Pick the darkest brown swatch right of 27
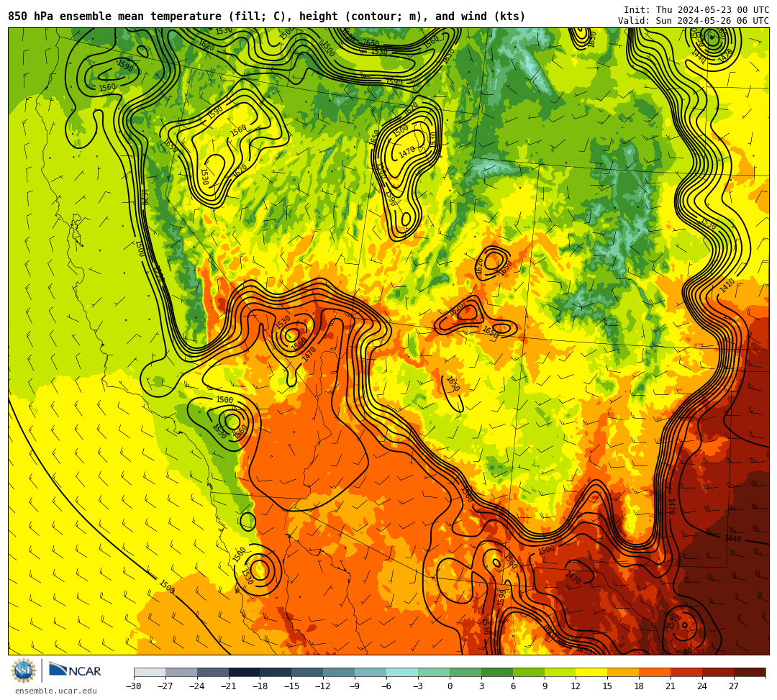Image resolution: width=777 pixels, height=700 pixels. (750, 672)
